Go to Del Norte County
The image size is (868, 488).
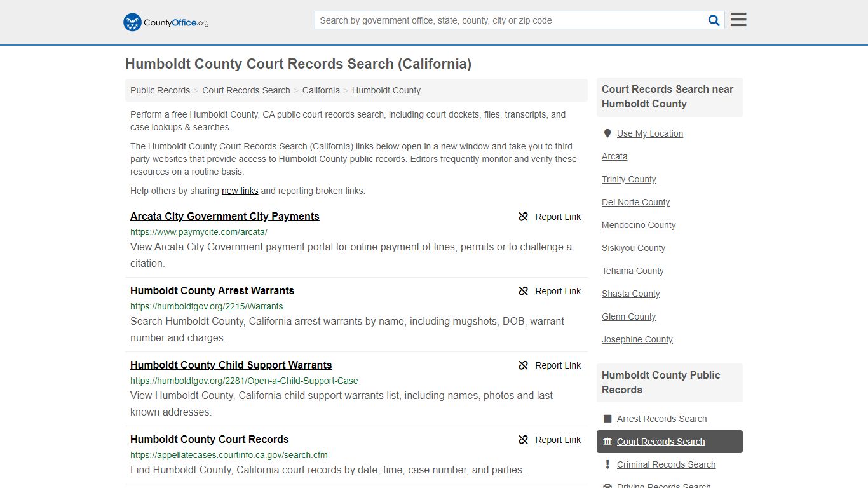636,202
